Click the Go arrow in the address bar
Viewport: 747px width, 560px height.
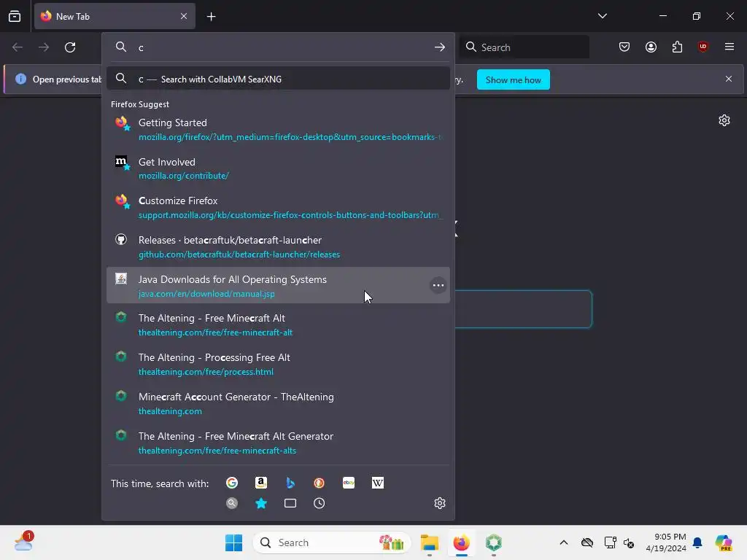pyautogui.click(x=440, y=47)
